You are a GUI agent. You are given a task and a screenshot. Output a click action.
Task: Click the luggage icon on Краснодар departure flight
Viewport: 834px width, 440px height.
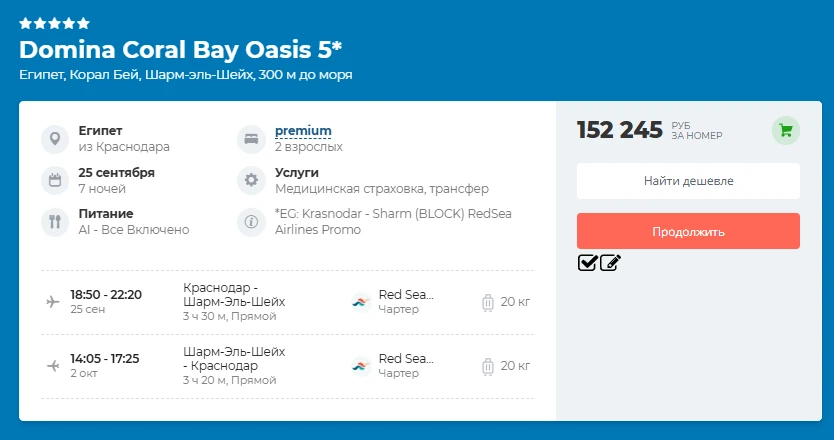pos(488,302)
